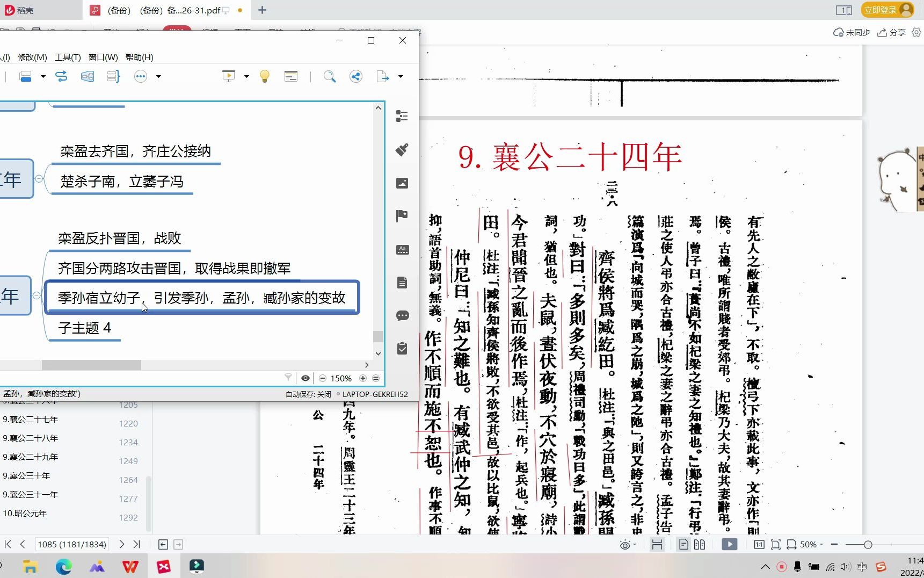
Task: Open the 50% zoom dropdown in PDF viewer
Action: (812, 544)
